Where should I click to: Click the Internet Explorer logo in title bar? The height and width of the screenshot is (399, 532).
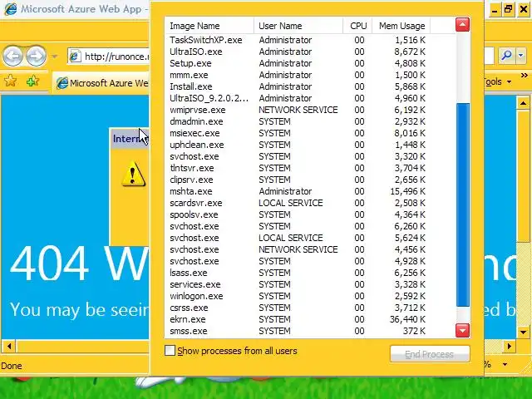(10, 8)
